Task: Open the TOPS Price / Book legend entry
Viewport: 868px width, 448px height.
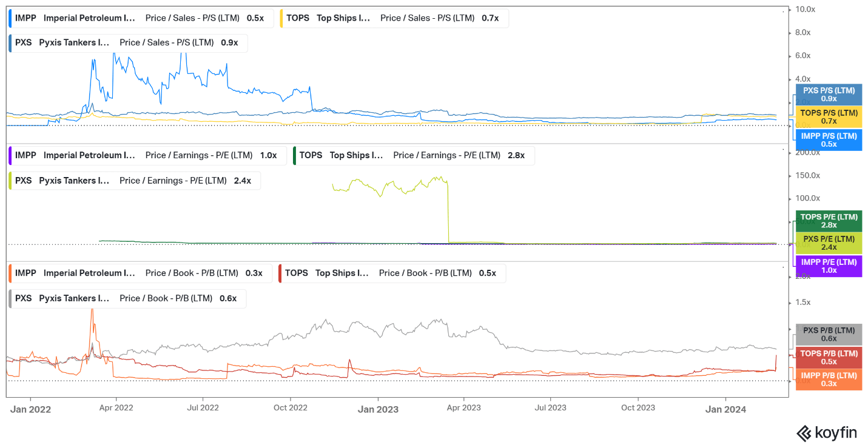Action: click(391, 273)
